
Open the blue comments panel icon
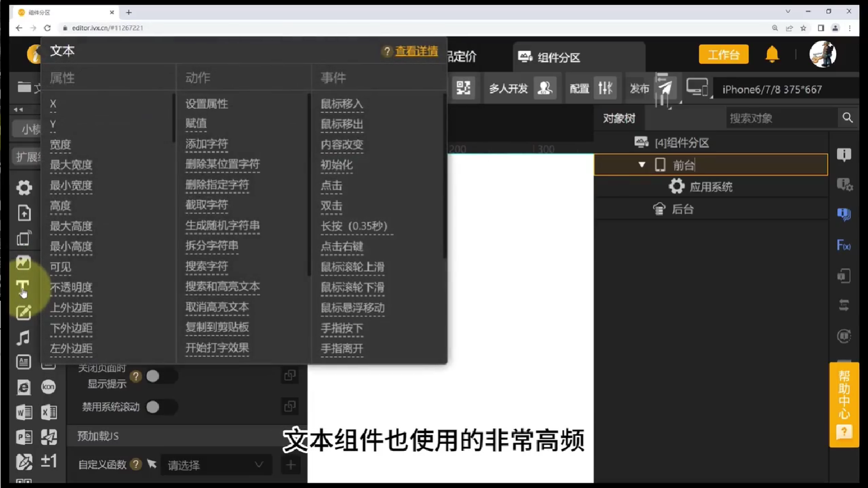844,214
